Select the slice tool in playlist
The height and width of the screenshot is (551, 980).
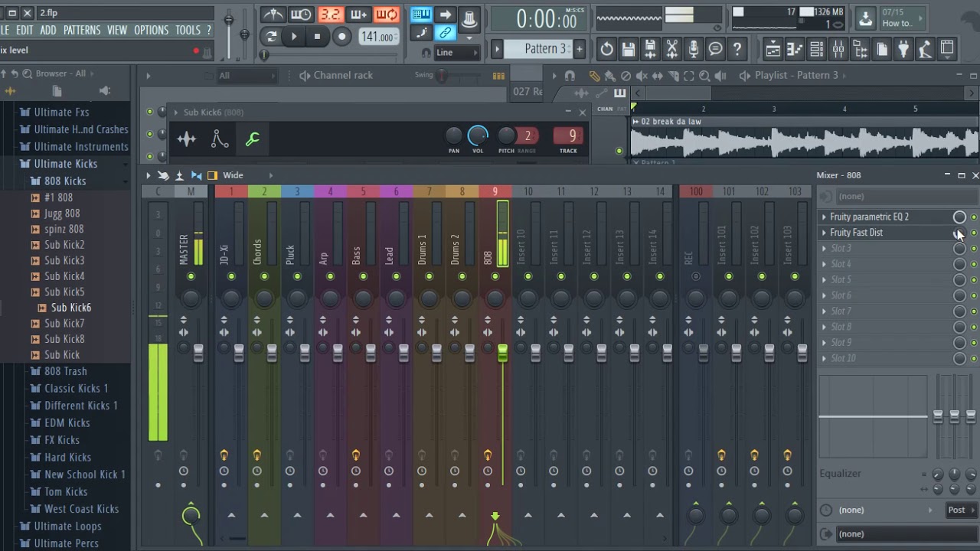(x=673, y=76)
